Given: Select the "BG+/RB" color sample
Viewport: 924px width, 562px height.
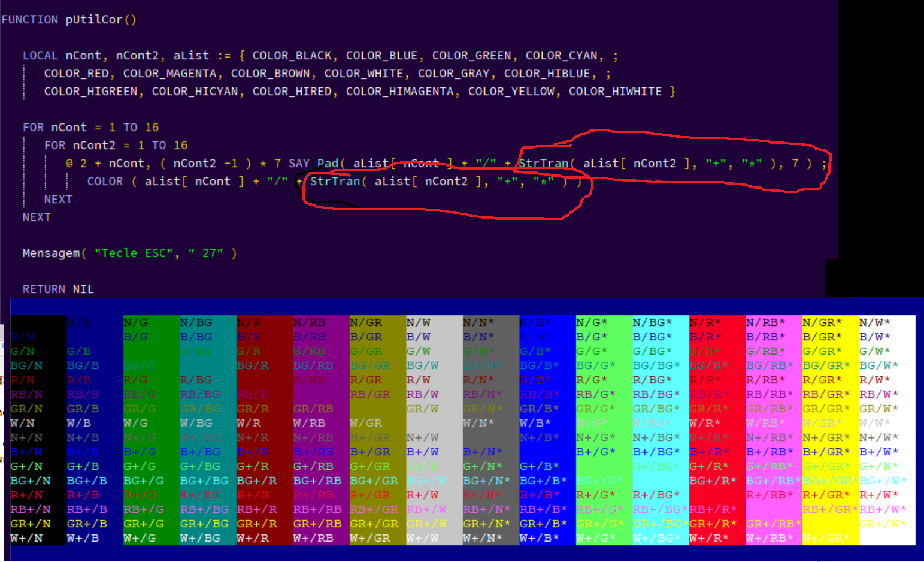Looking at the screenshot, I should coord(317,481).
